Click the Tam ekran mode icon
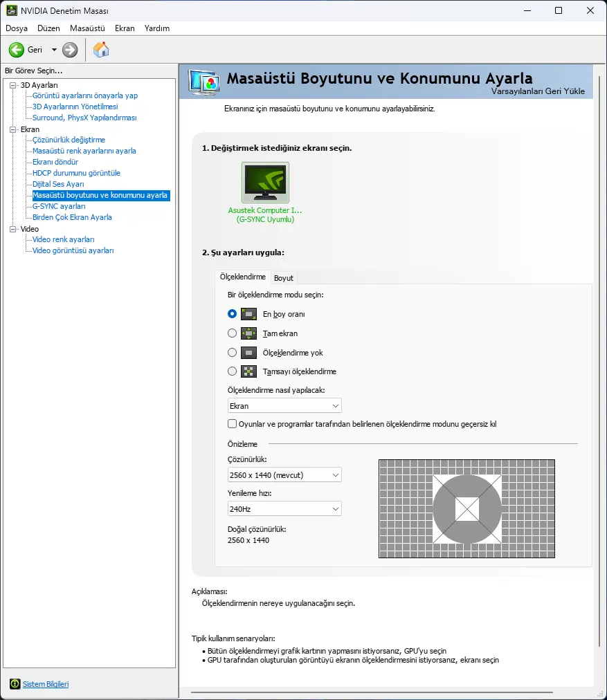 pyautogui.click(x=248, y=333)
